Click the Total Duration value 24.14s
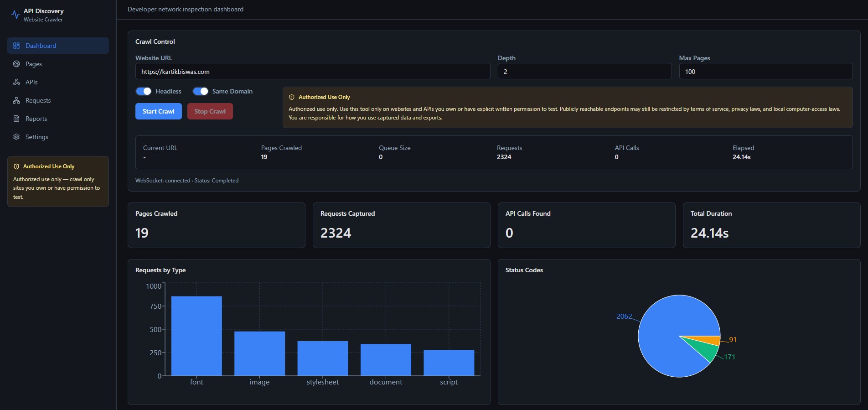Image resolution: width=868 pixels, height=410 pixels. (x=709, y=233)
